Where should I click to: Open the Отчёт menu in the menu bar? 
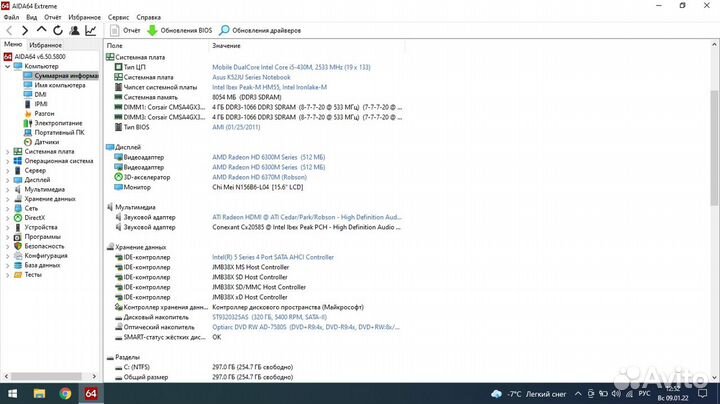point(52,17)
